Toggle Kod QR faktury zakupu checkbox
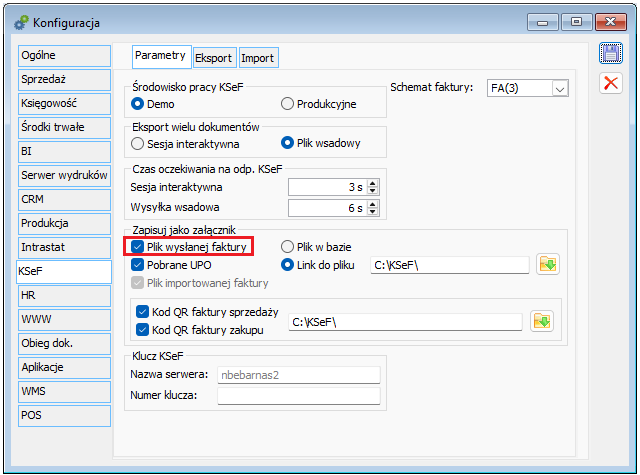 coord(143,330)
